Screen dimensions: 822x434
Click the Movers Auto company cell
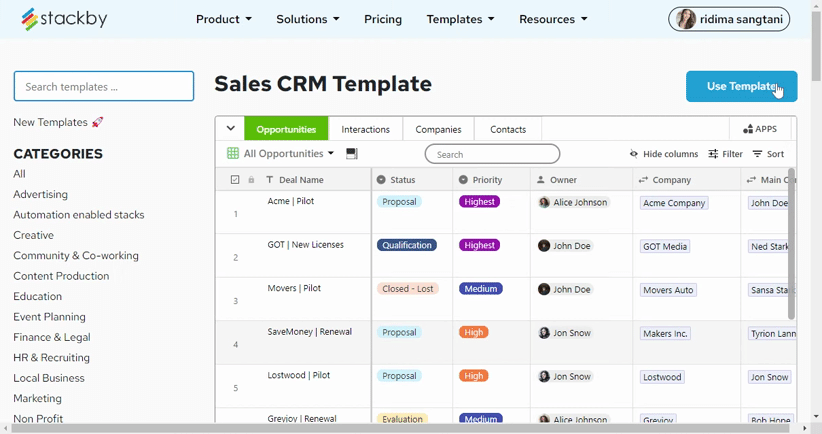coord(668,290)
